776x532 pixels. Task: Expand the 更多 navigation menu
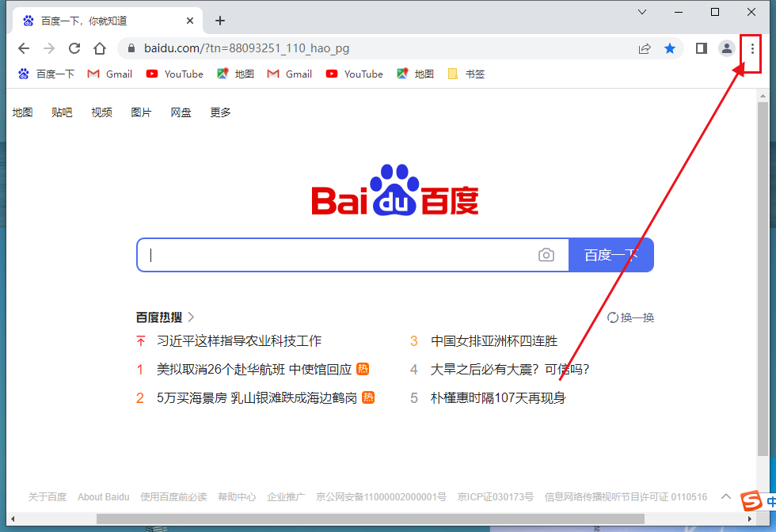[220, 113]
